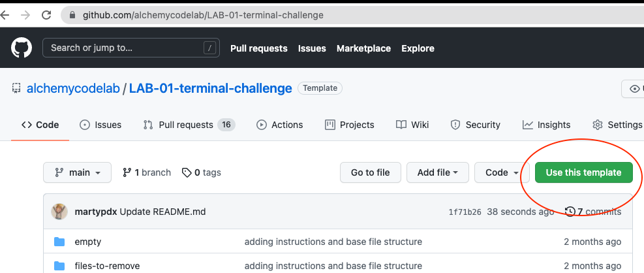Click the green Use this template button

pos(583,172)
